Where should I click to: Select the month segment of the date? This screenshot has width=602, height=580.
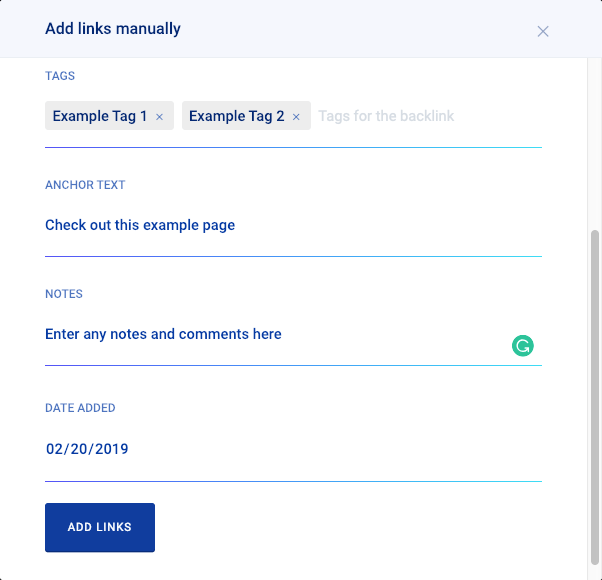click(56, 449)
